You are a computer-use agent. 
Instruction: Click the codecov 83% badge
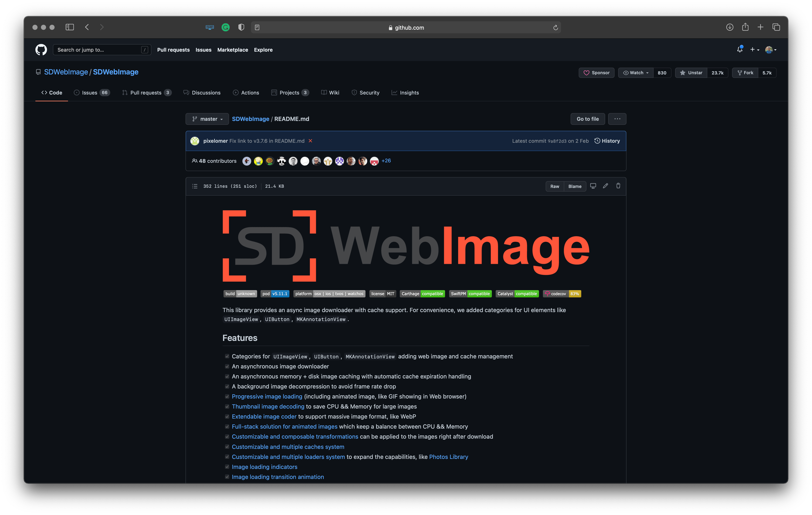click(562, 294)
